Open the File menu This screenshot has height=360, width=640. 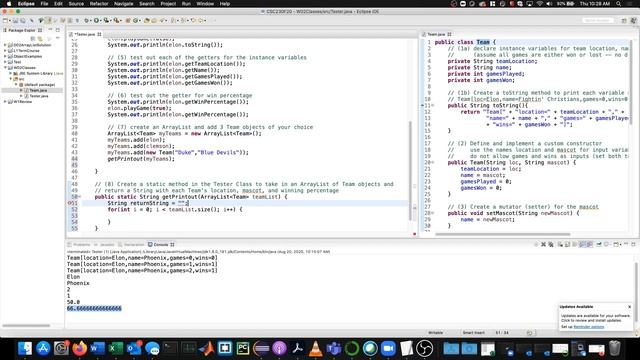tap(44, 4)
